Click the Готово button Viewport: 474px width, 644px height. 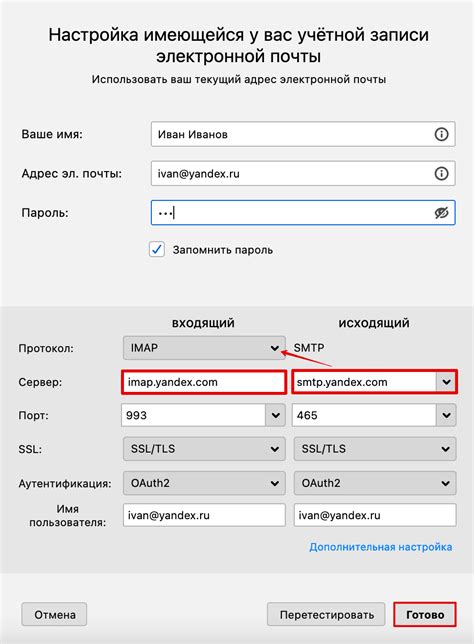coord(425,614)
